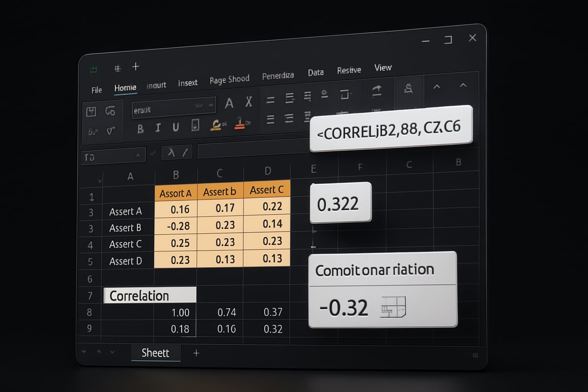This screenshot has height=392, width=588.
Task: Open the View ribbon tab
Action: coord(383,68)
